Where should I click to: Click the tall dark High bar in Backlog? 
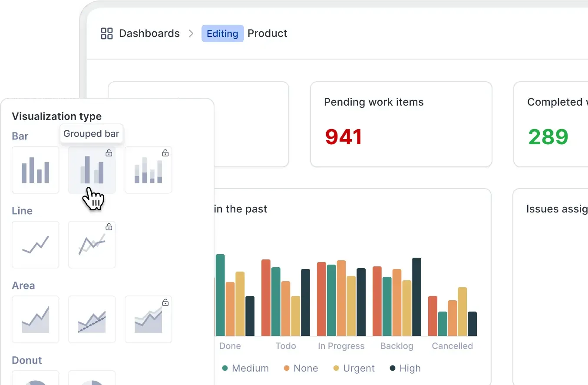point(416,297)
